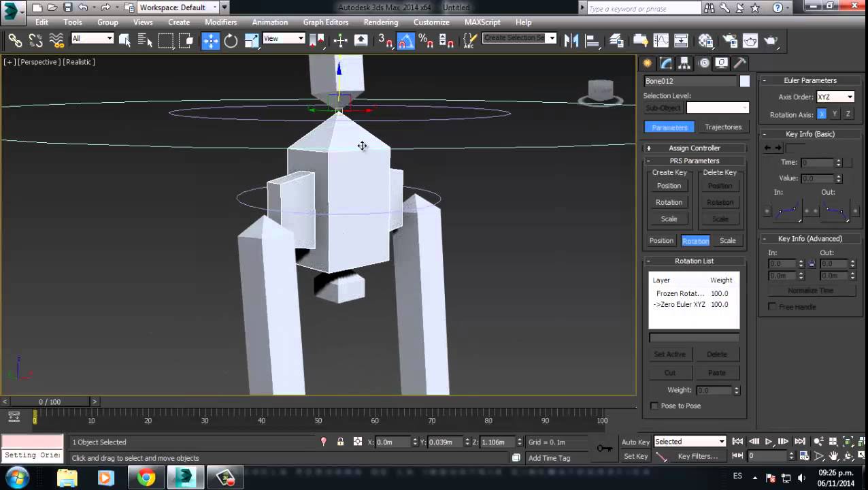Open the reference coordinate View dropdown
Image resolution: width=868 pixels, height=490 pixels.
[x=283, y=39]
